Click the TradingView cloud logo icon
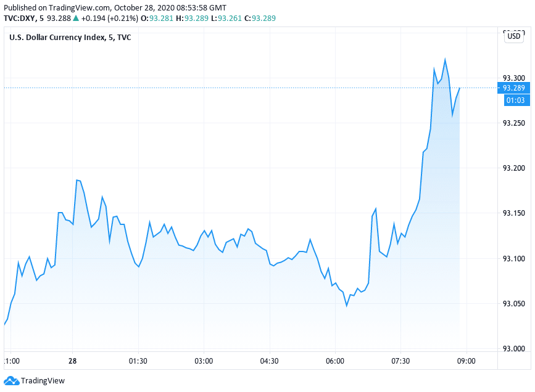Screen dimensions: 535x392 click(11, 380)
